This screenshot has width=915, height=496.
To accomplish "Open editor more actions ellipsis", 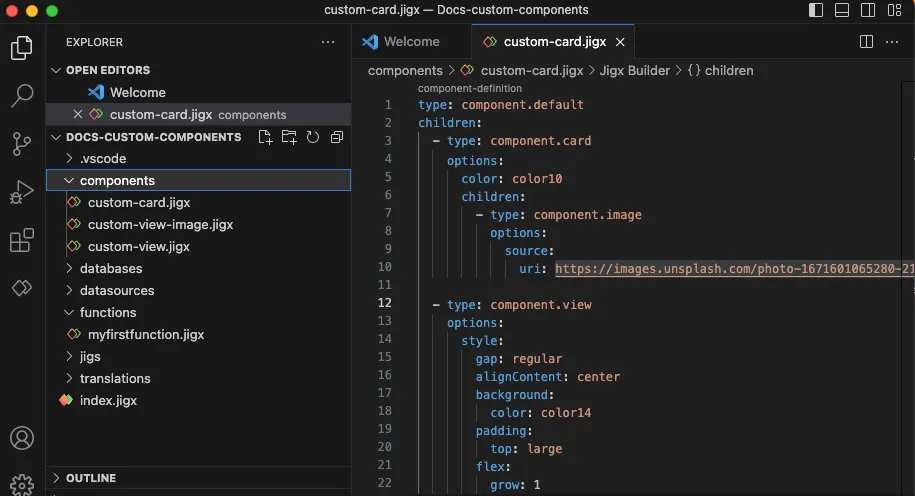I will (x=892, y=41).
